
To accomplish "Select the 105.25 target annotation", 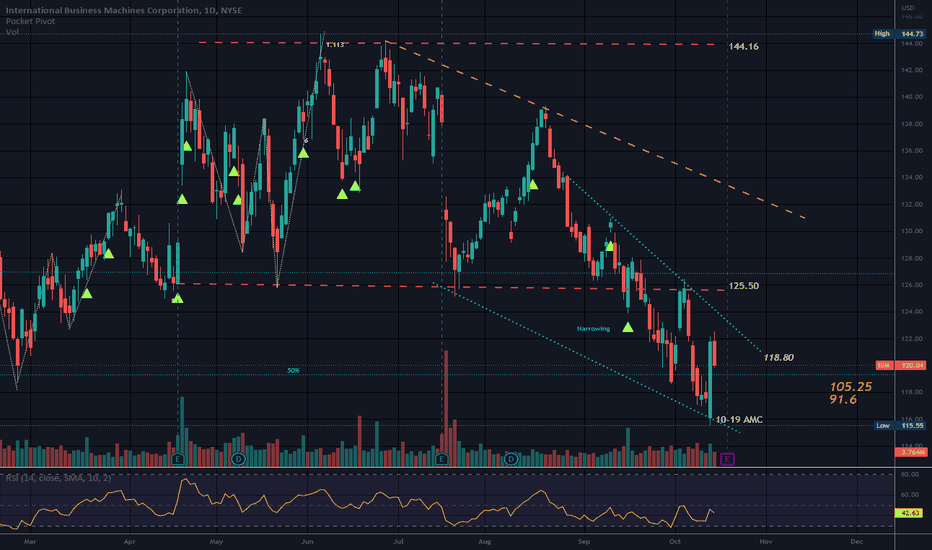I will [x=851, y=386].
